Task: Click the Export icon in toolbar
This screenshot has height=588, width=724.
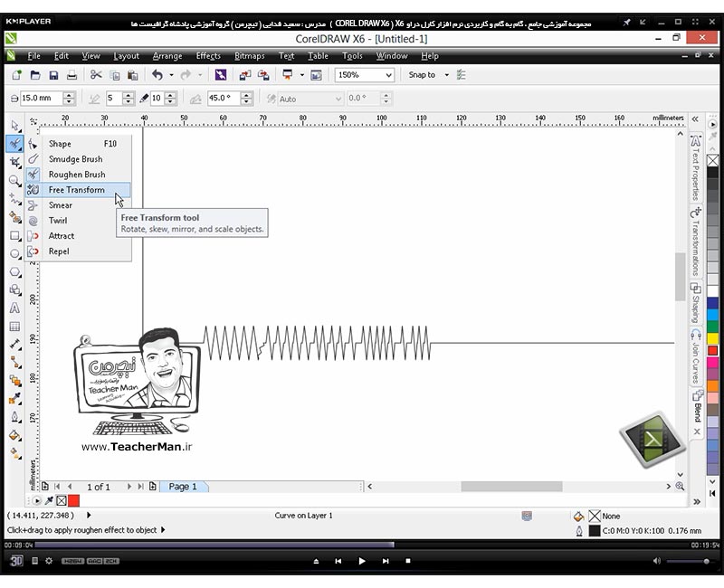Action: tap(263, 75)
